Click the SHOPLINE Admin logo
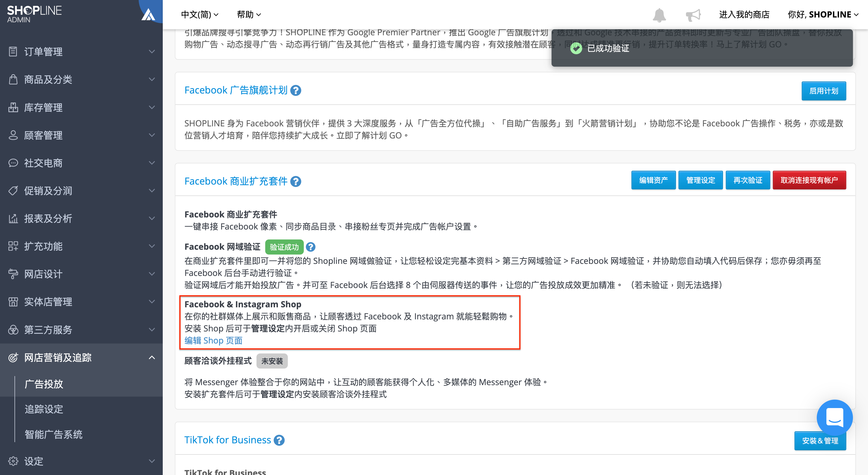Viewport: 868px width, 475px height. click(34, 14)
